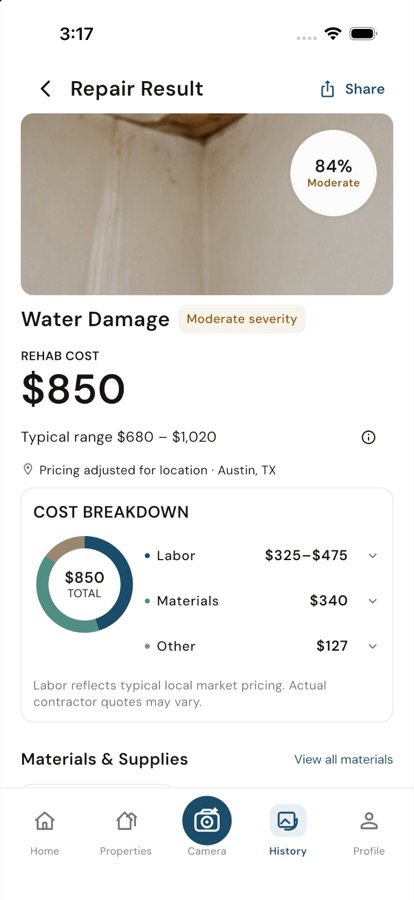Expand the Materials $340 row

pos(262,601)
